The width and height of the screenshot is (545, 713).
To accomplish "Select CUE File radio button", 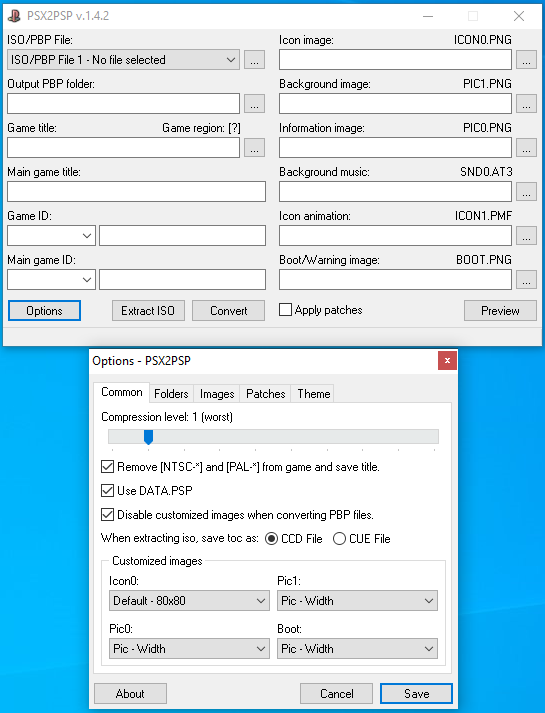I will 340,539.
